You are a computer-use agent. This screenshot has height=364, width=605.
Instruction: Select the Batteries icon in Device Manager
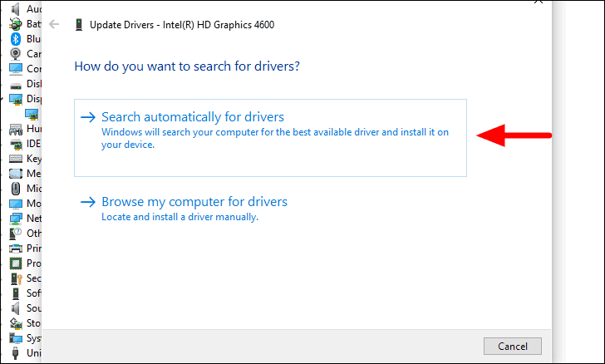(x=16, y=24)
